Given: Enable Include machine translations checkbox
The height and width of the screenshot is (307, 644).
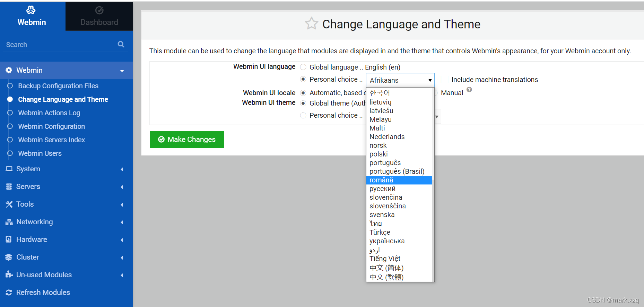Looking at the screenshot, I should (444, 80).
